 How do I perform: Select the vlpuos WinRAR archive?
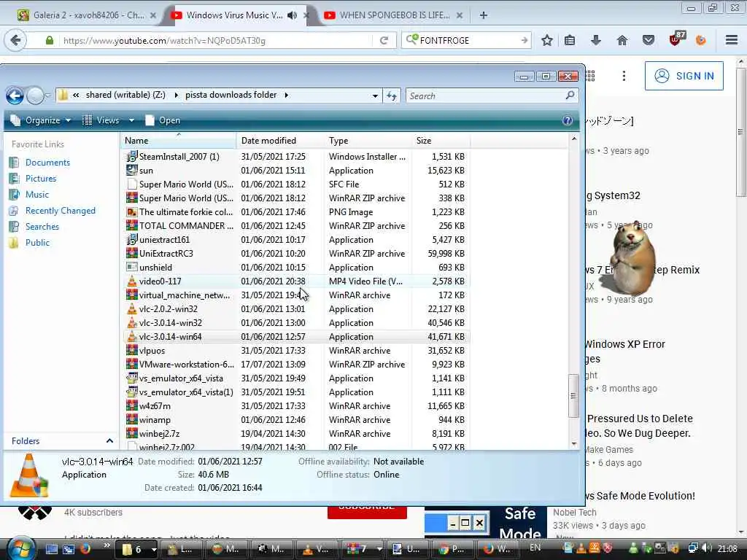coord(296,351)
